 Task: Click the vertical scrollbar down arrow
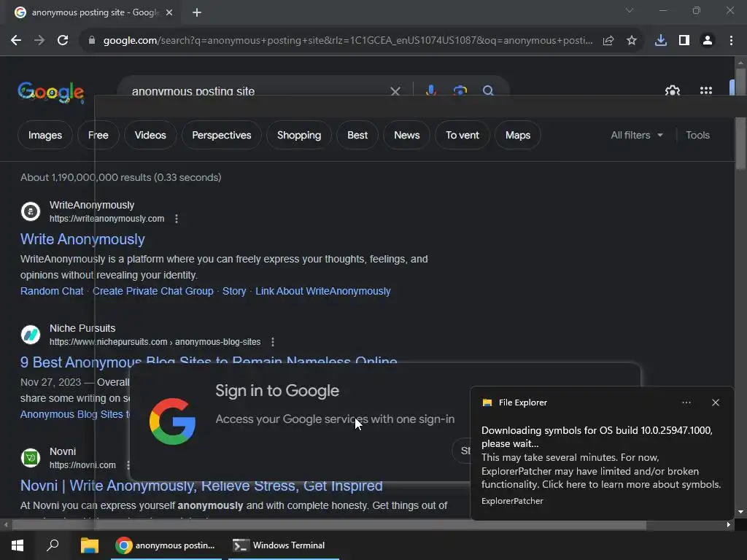coord(740,512)
